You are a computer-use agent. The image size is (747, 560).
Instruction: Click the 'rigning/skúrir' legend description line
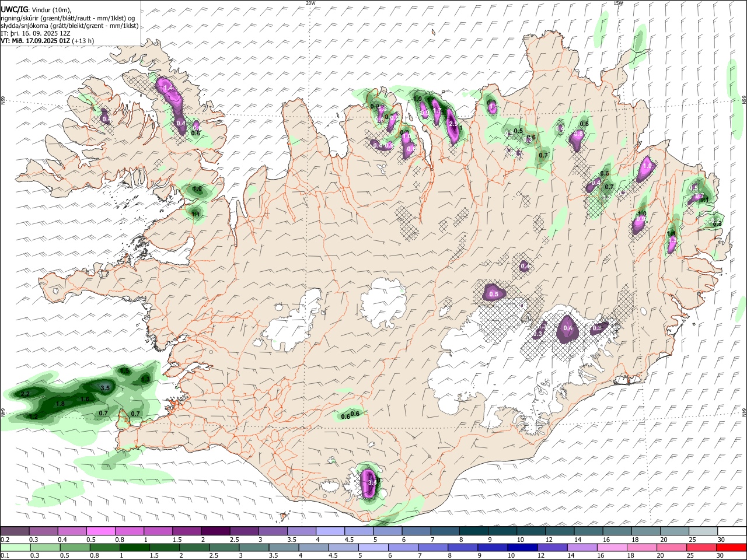[x=67, y=18]
